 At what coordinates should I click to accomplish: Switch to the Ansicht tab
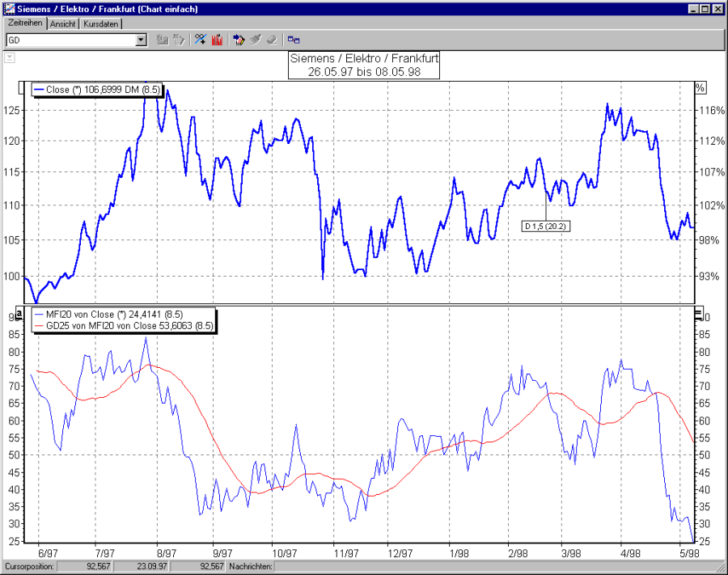(62, 24)
